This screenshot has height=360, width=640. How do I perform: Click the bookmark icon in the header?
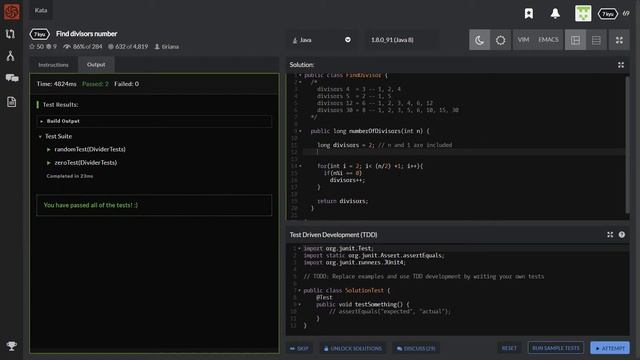click(529, 13)
